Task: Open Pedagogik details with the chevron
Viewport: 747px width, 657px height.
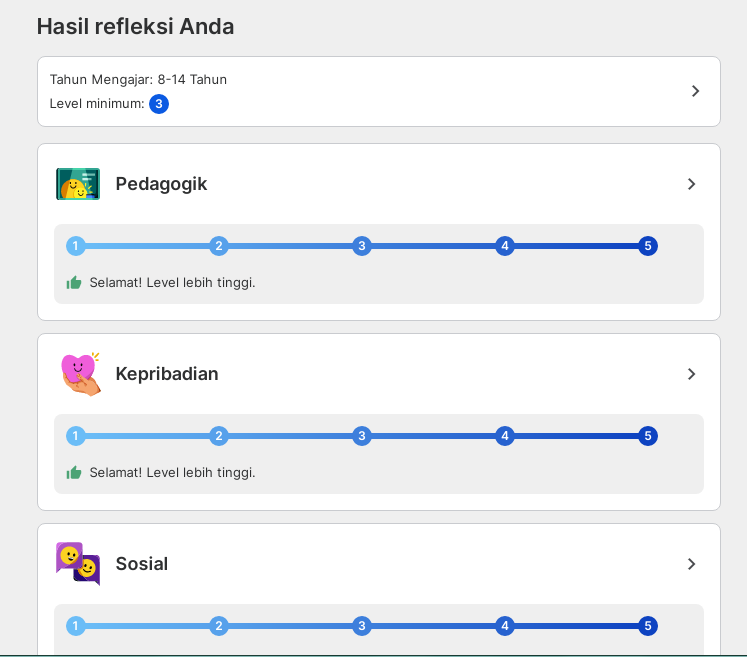Action: click(691, 184)
